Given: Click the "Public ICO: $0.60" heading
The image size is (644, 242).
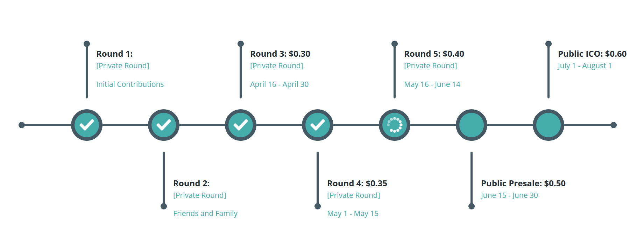Looking at the screenshot, I should point(592,54).
